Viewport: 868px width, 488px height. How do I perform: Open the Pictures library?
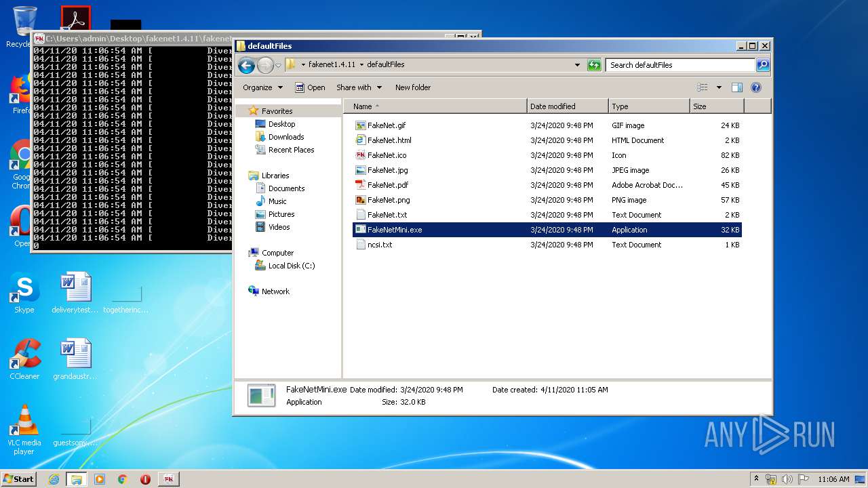[x=281, y=214]
